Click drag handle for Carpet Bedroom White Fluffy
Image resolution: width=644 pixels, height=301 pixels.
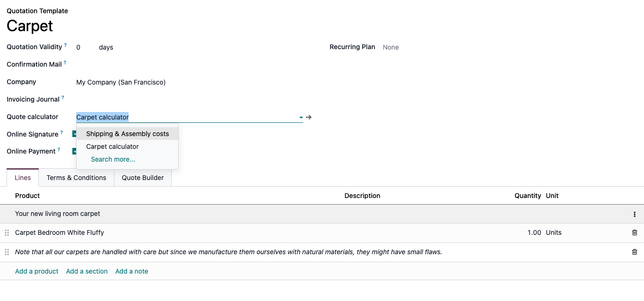(x=7, y=232)
